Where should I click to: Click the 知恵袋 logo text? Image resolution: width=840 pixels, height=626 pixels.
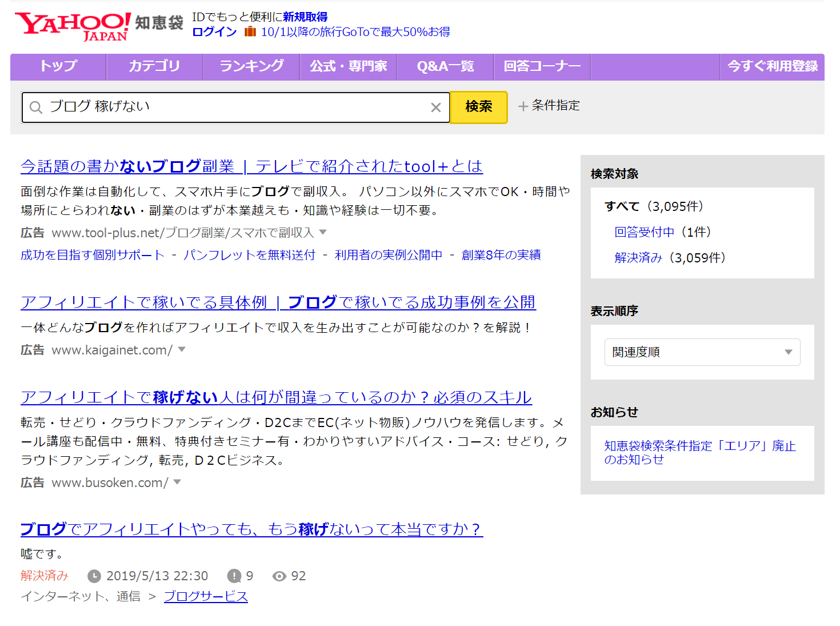(x=159, y=23)
